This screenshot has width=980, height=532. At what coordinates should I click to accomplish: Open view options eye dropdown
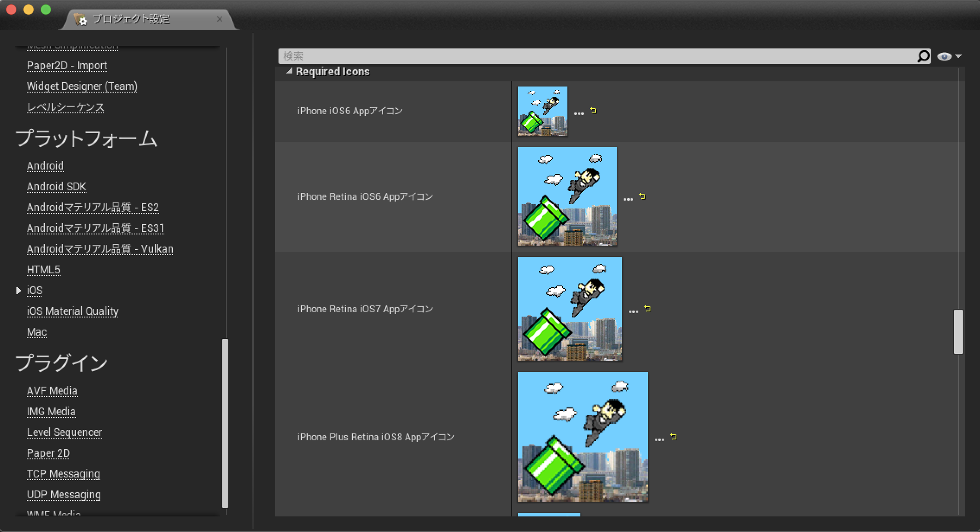[949, 56]
